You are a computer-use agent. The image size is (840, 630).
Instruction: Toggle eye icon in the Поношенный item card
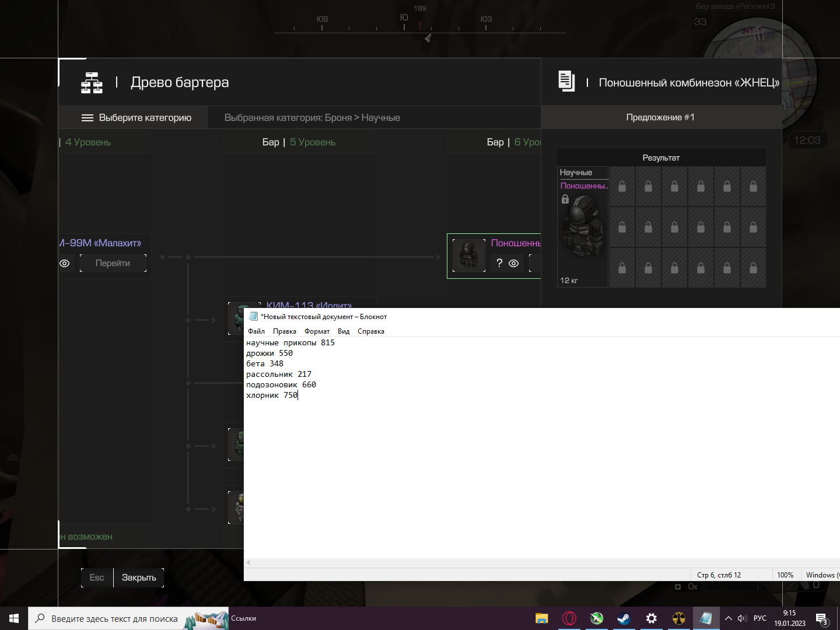[x=514, y=264]
